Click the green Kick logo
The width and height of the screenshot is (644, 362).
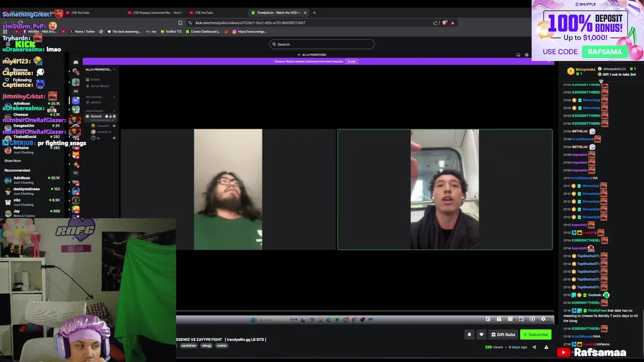(25, 44)
